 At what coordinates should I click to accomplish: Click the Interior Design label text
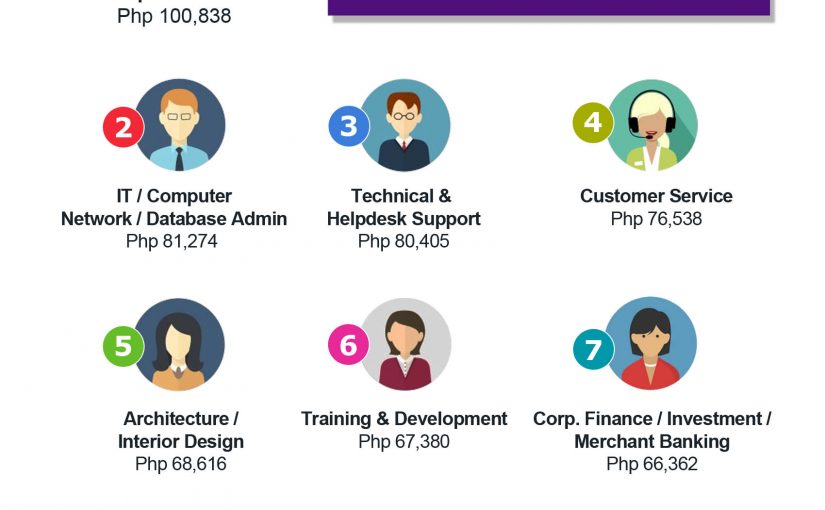click(x=180, y=442)
